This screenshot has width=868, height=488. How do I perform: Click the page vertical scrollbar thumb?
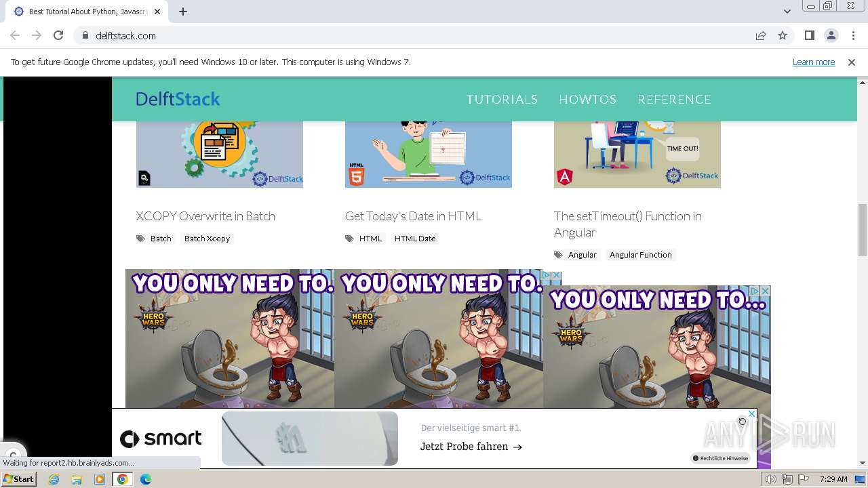(x=863, y=229)
